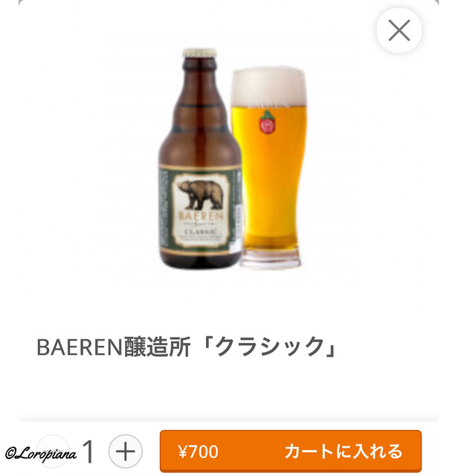The image size is (476, 476).
Task: Click the strawberry emblem on the glass
Action: (268, 122)
